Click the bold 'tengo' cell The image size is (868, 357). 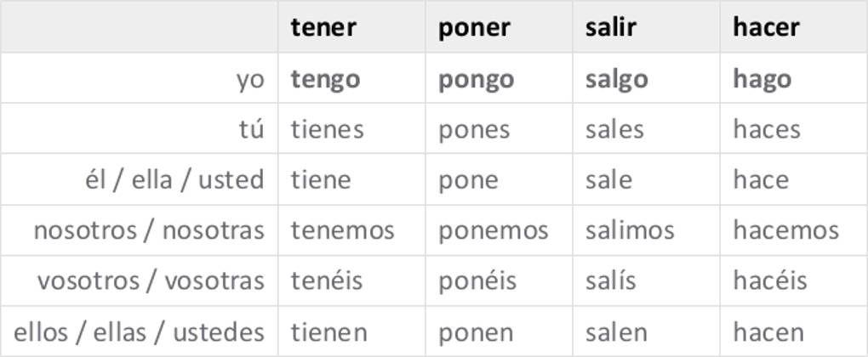[x=325, y=79]
